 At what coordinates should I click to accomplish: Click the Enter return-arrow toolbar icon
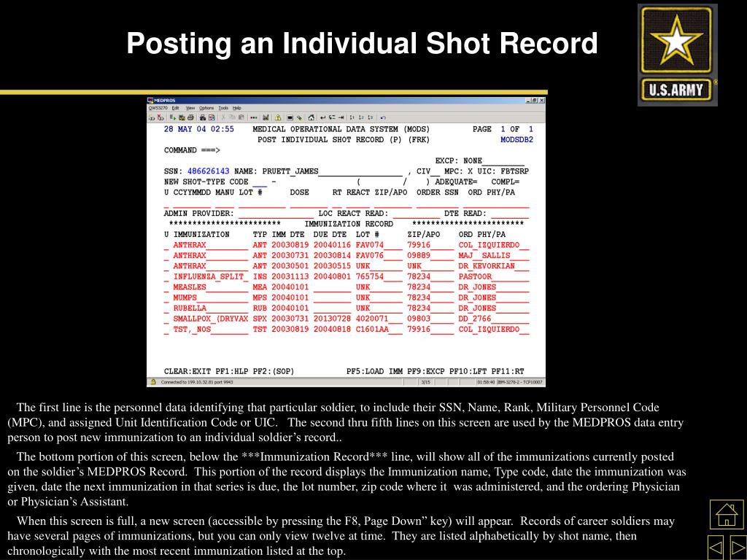point(323,117)
